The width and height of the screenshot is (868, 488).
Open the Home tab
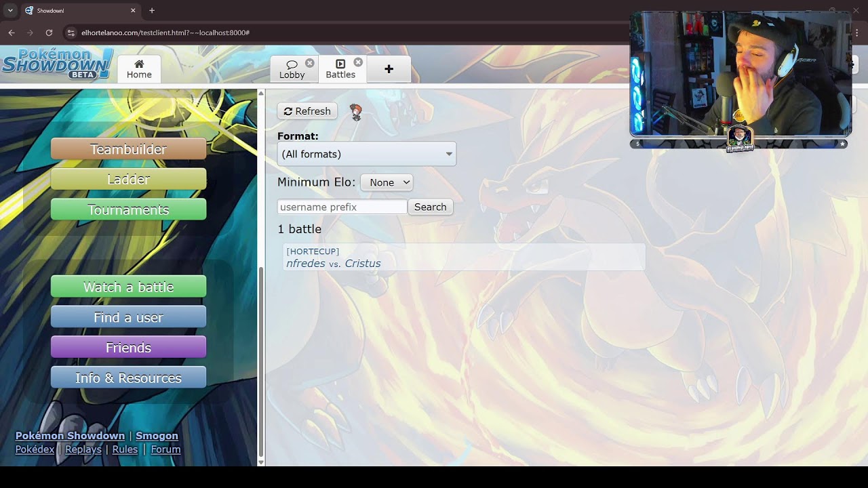click(x=139, y=69)
